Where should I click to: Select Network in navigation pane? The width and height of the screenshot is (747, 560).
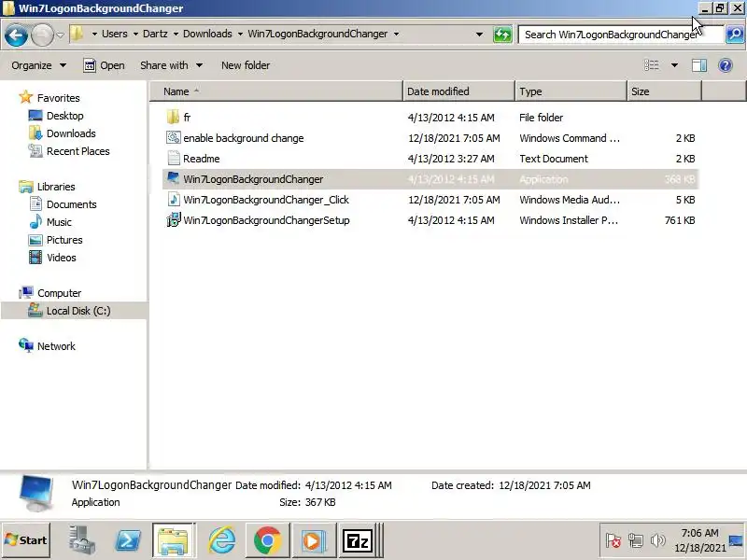[x=48, y=346]
